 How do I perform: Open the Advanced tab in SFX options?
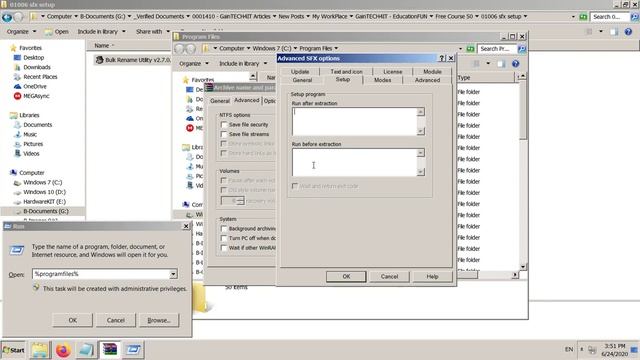[427, 80]
